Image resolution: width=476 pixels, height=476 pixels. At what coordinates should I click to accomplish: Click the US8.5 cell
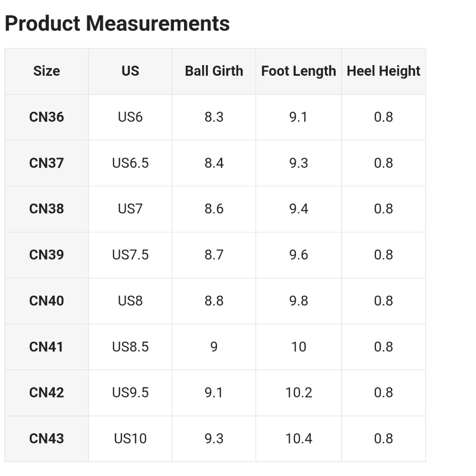pyautogui.click(x=130, y=347)
